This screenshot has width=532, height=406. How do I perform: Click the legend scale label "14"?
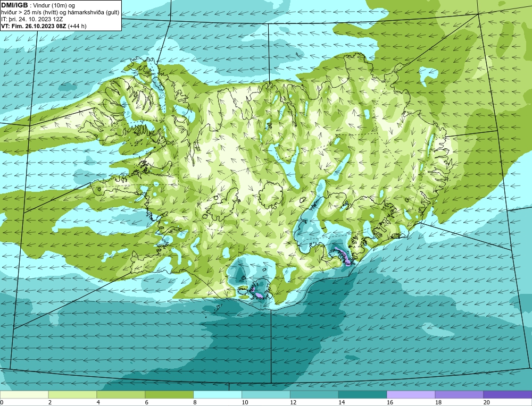click(x=342, y=402)
